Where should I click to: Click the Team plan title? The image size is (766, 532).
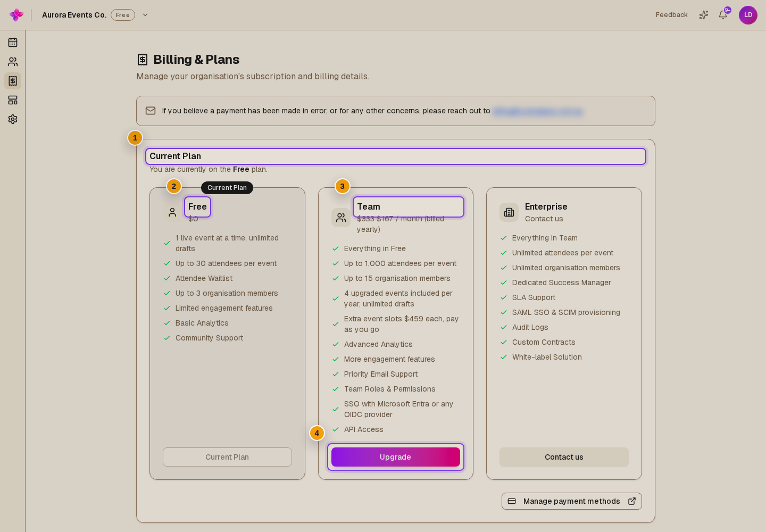coord(369,207)
